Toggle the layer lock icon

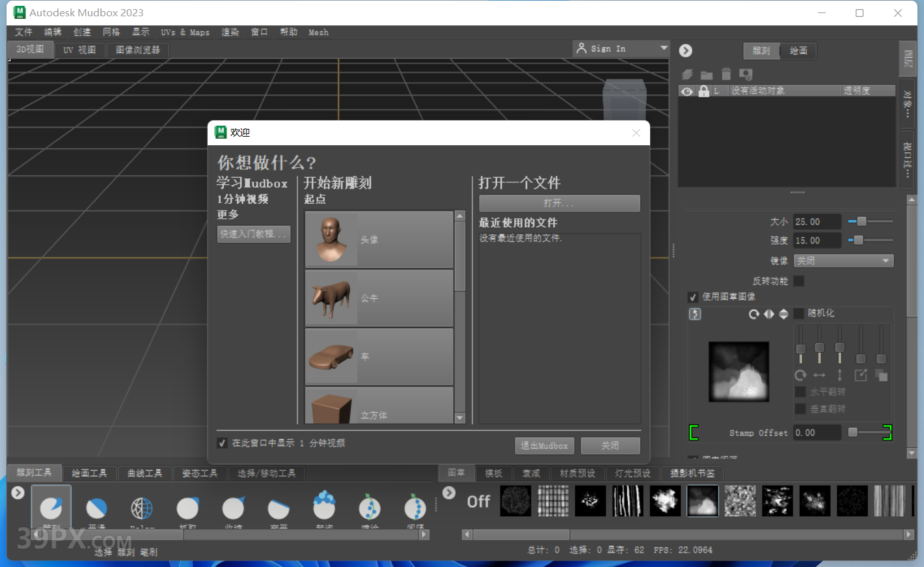click(703, 91)
